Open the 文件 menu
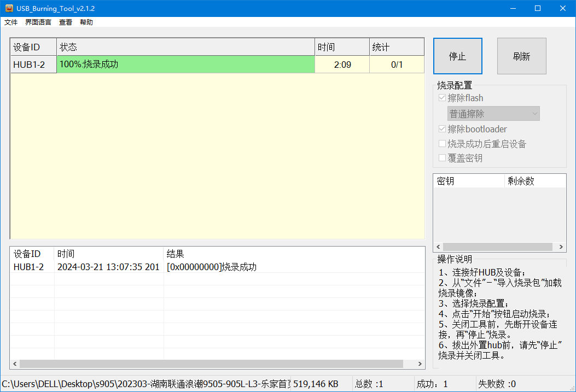The width and height of the screenshot is (576, 392). [11, 22]
